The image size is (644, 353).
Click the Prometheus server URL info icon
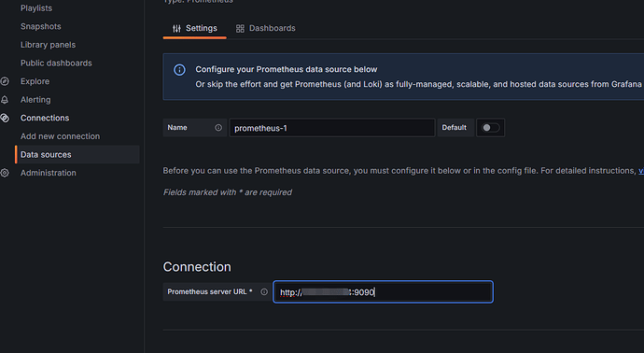pyautogui.click(x=264, y=291)
